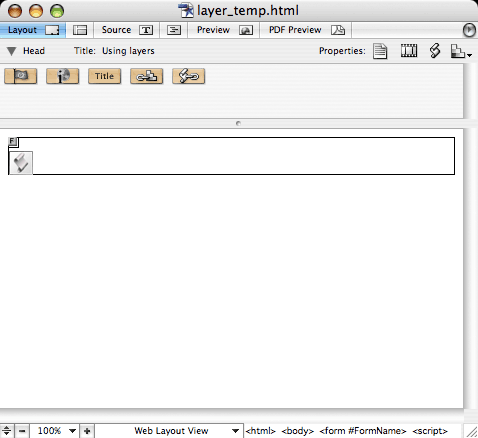The image size is (478, 438).
Task: Click the Title tag icon in Head section
Action: 104,76
